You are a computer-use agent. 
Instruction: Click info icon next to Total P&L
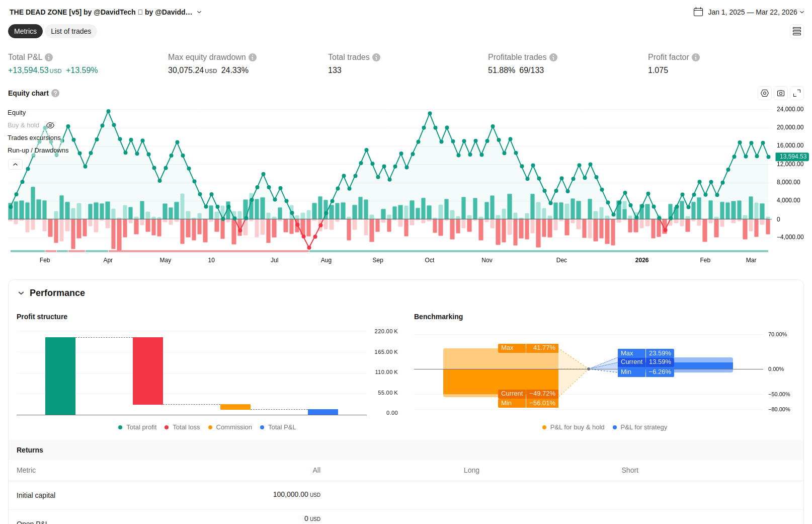click(49, 57)
